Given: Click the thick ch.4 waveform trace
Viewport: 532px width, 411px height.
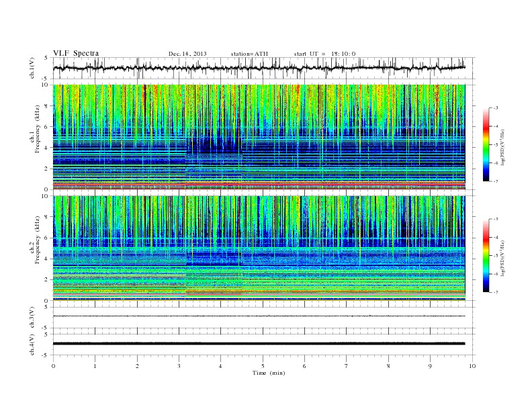Looking at the screenshot, I should 259,344.
